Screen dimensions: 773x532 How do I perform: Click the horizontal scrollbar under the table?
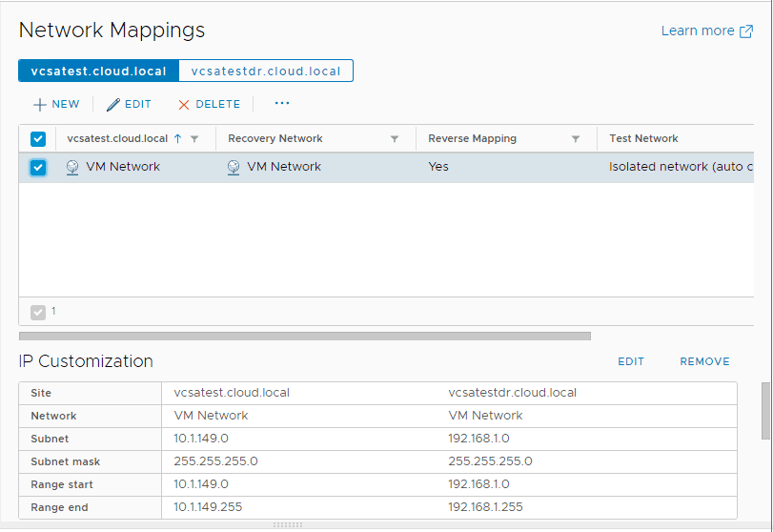point(305,336)
